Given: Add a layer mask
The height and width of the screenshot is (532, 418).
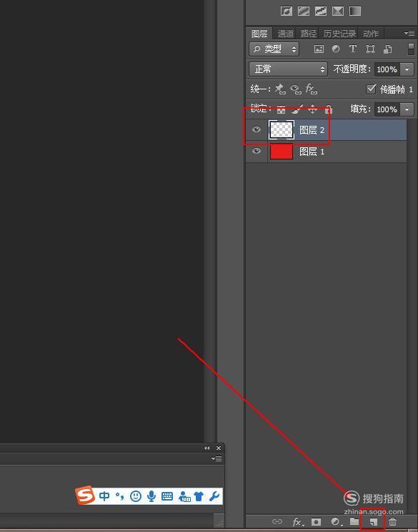Looking at the screenshot, I should pyautogui.click(x=316, y=521).
